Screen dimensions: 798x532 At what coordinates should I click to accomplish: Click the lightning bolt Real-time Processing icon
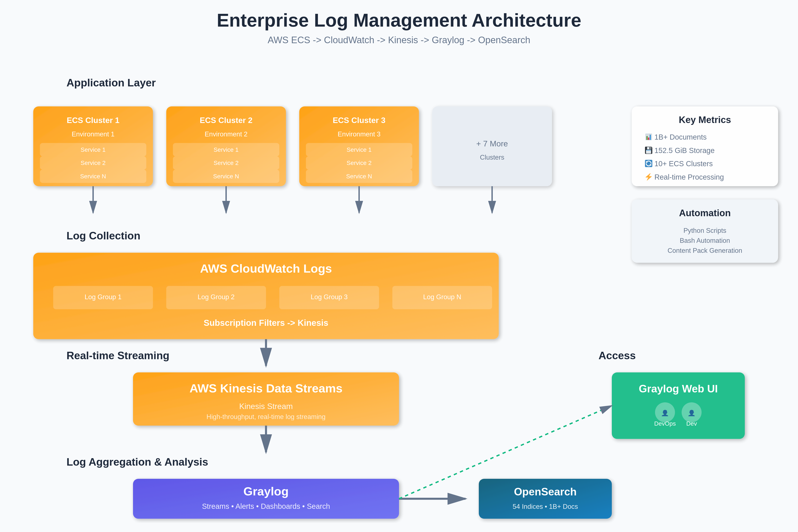pos(649,177)
